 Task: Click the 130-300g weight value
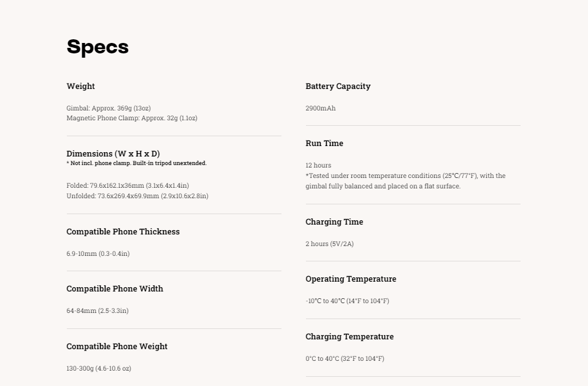(x=99, y=368)
